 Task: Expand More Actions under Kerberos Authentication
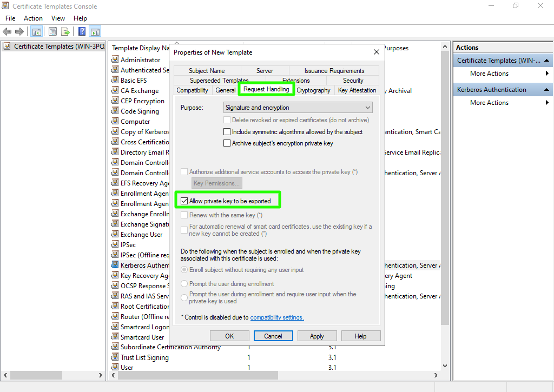click(489, 103)
